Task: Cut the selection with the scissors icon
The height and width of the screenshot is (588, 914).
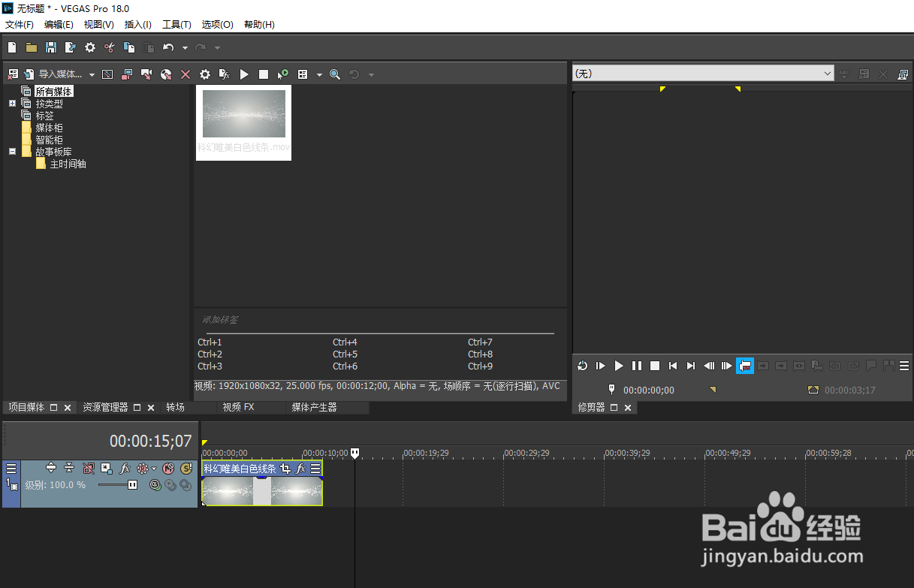Action: 110,47
